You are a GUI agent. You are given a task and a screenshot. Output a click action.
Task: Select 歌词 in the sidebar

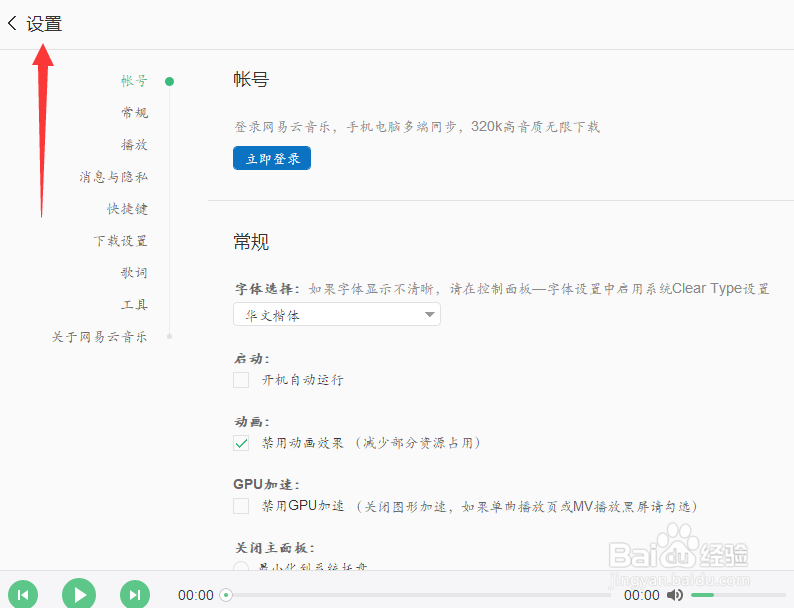point(134,272)
